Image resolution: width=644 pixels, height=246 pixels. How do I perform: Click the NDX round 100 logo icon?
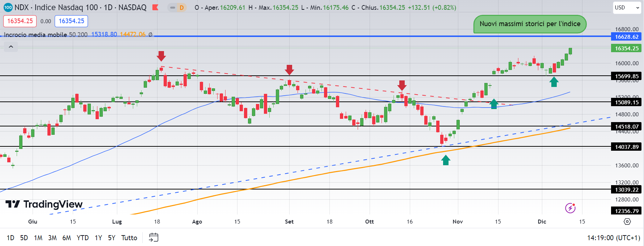point(8,7)
